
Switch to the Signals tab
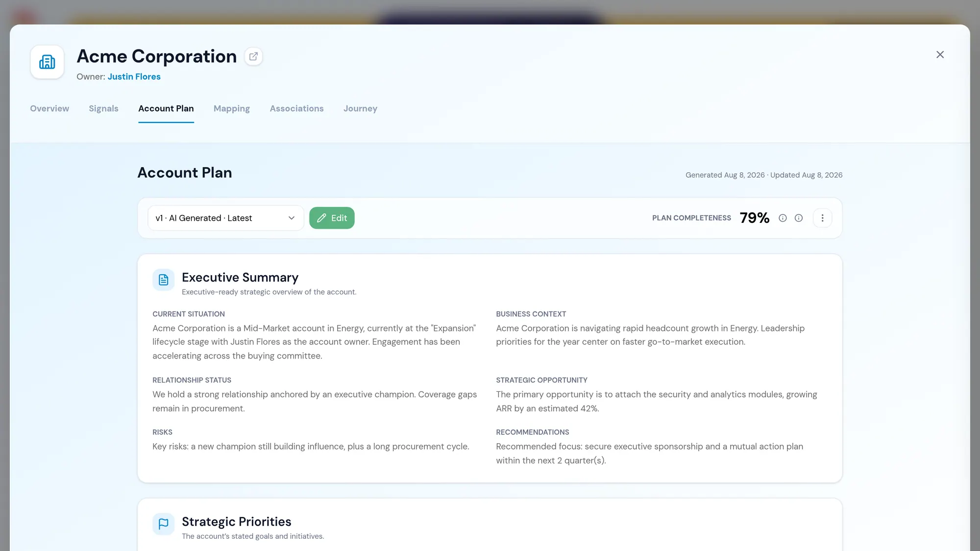coord(103,108)
